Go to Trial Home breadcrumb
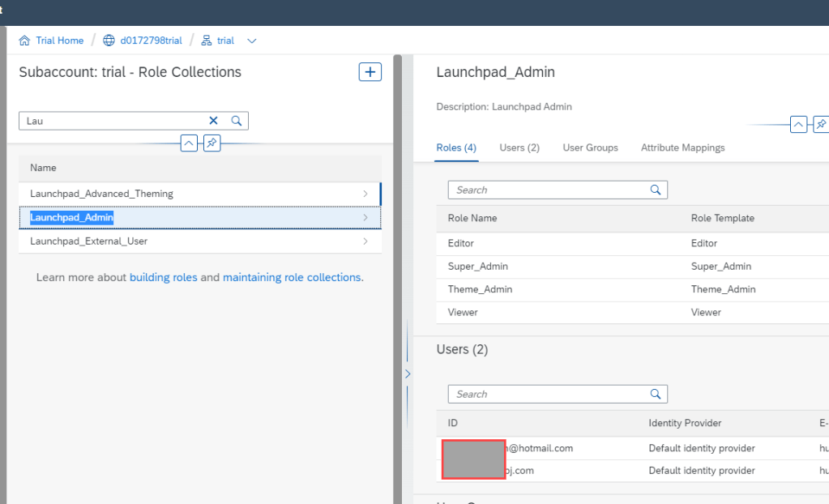 59,41
